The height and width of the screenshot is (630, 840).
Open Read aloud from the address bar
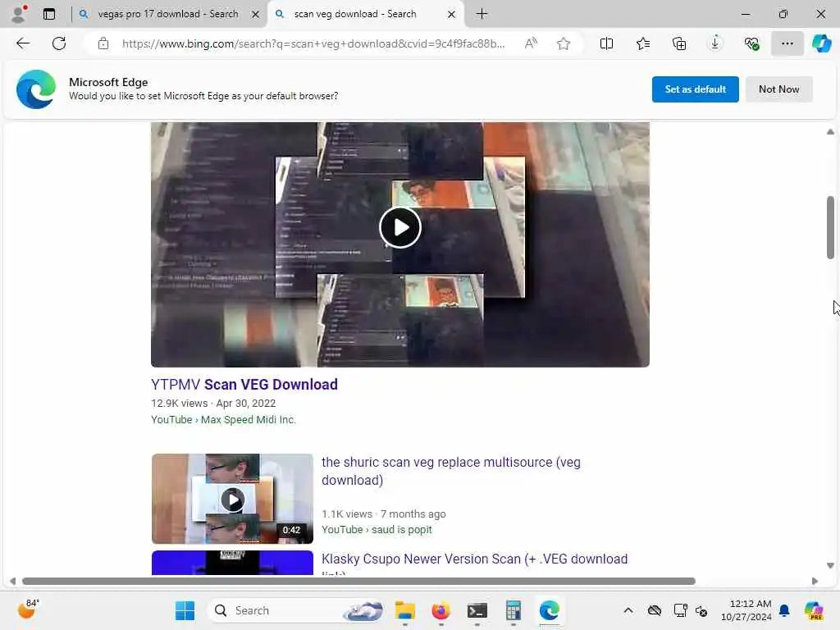coord(531,43)
